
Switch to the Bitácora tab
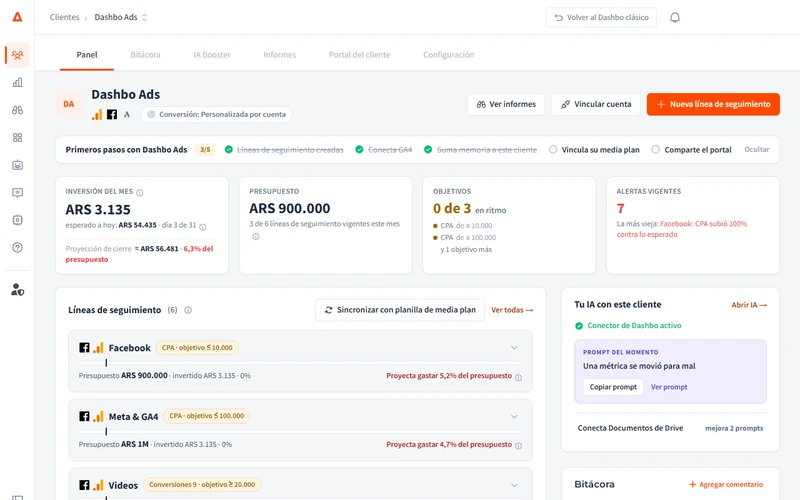tap(145, 55)
